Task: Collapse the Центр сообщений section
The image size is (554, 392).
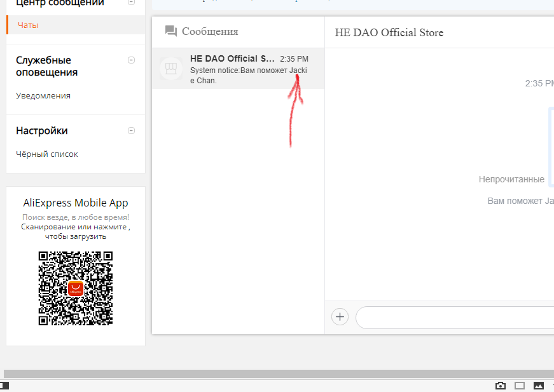Action: (131, 2)
